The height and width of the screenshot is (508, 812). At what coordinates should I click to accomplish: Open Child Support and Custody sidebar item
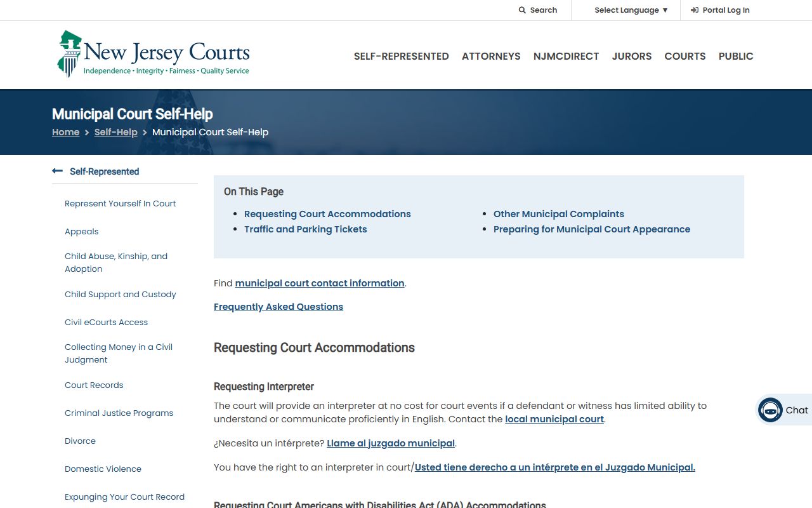[x=121, y=295]
